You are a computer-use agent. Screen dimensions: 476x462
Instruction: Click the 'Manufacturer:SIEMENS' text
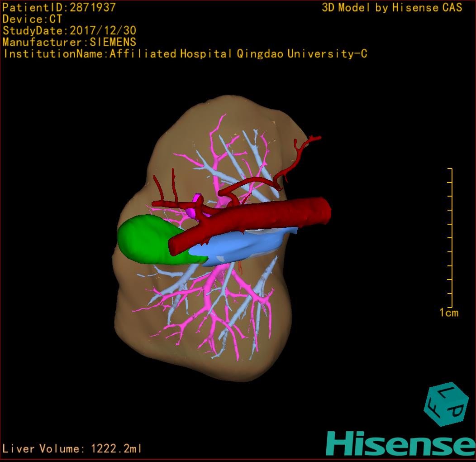(69, 42)
